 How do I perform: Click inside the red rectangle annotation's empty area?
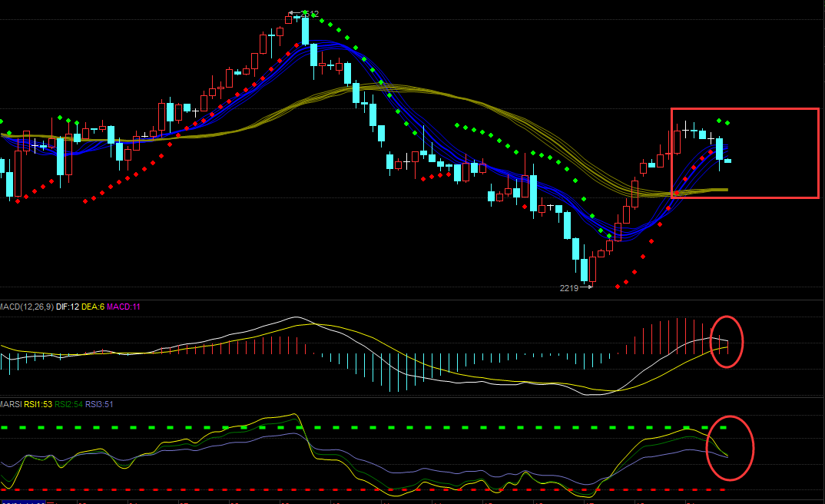[776, 154]
